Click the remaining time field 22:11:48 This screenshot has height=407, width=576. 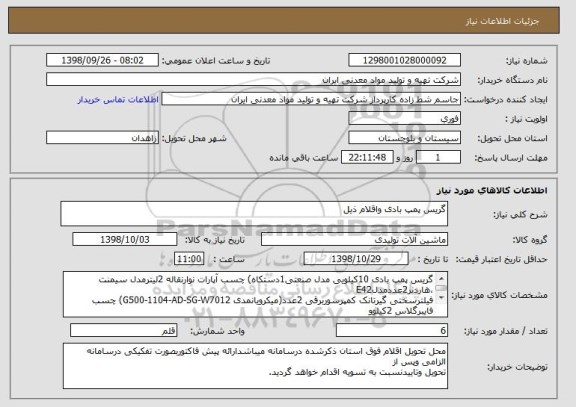[x=367, y=158]
